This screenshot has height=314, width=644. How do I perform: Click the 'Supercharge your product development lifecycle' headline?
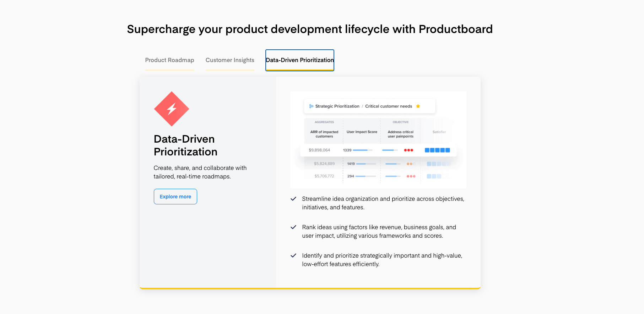coord(310,29)
